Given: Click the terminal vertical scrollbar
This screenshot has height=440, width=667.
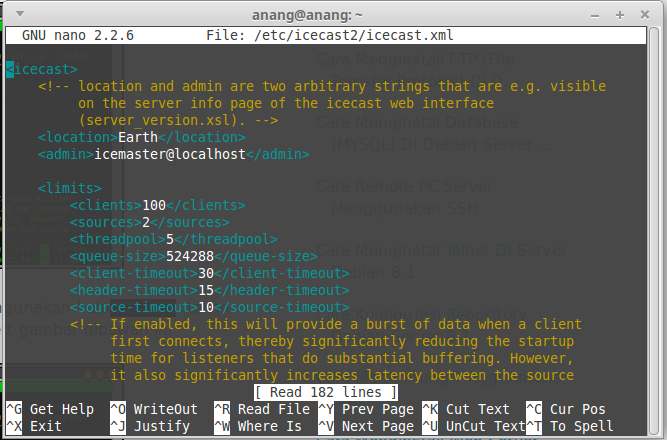Looking at the screenshot, I should pyautogui.click(x=655, y=230).
